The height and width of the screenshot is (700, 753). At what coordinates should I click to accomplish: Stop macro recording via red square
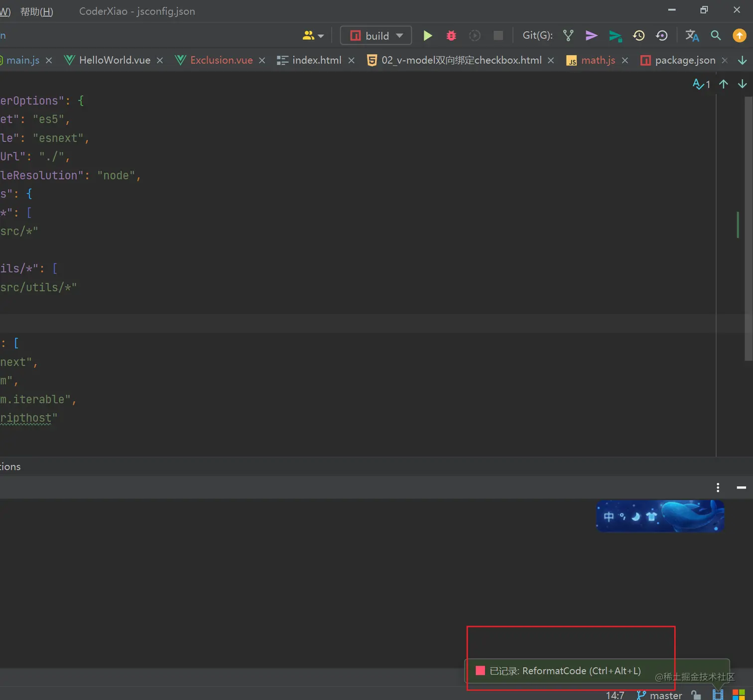[480, 671]
